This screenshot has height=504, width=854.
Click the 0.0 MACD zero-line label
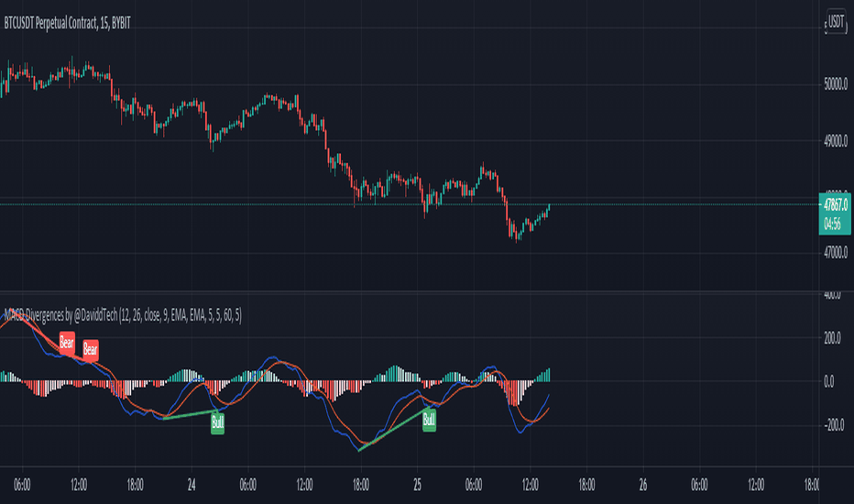828,381
